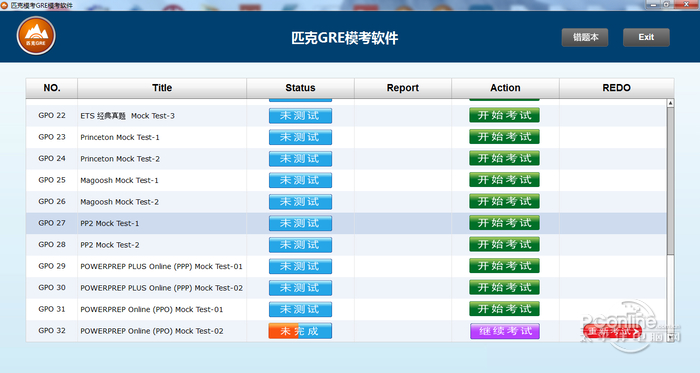700x373 pixels.
Task: Click the Exit button
Action: pos(646,37)
